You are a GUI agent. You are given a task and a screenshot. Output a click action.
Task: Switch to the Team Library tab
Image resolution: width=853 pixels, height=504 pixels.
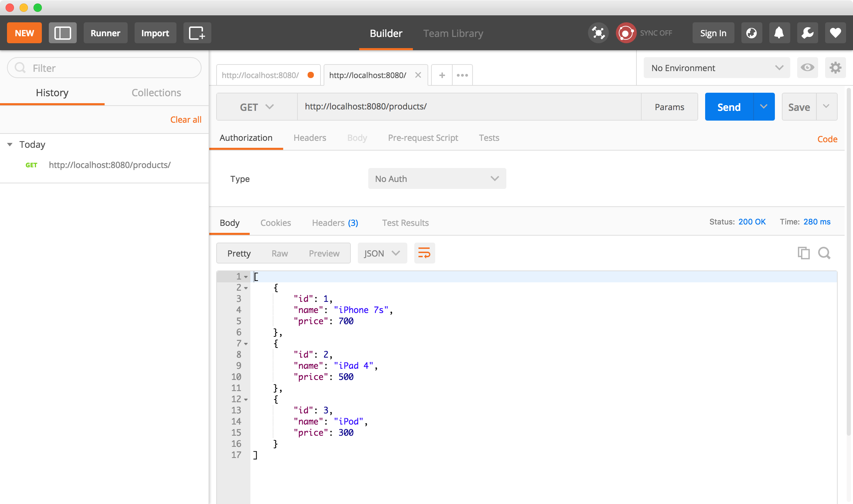point(453,33)
